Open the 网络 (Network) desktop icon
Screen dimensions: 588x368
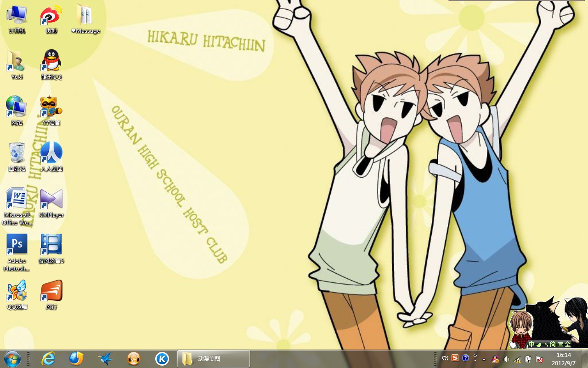pyautogui.click(x=17, y=111)
